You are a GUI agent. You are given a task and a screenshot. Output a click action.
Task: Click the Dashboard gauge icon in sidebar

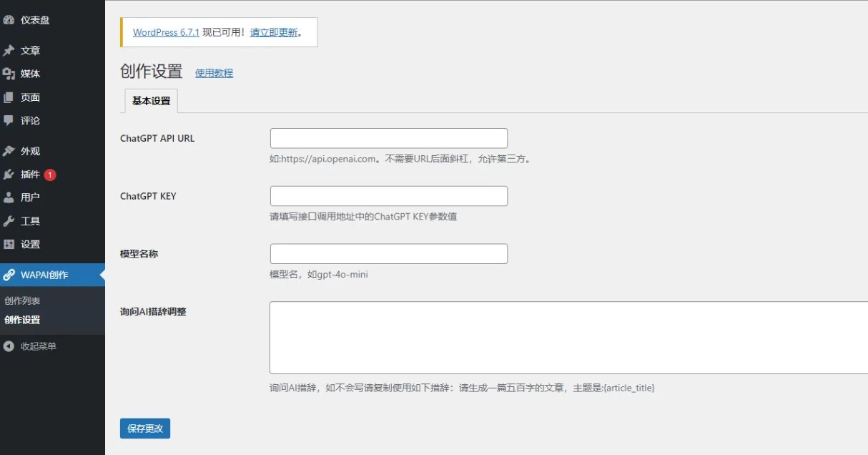pyautogui.click(x=9, y=20)
